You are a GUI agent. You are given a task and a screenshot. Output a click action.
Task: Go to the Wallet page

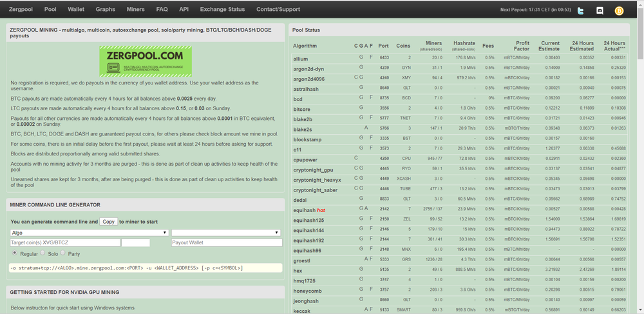pyautogui.click(x=76, y=9)
